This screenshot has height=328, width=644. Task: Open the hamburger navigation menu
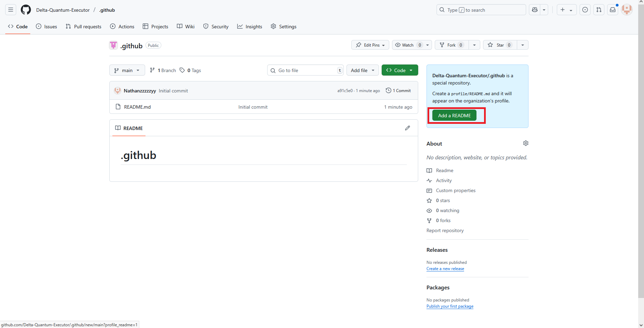pos(11,10)
